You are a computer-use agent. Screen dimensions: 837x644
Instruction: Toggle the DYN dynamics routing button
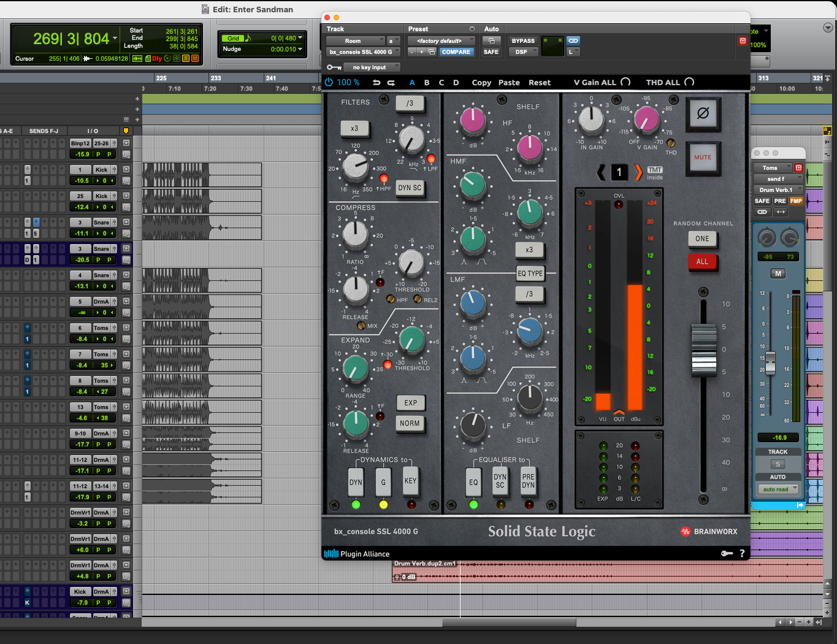pos(356,482)
